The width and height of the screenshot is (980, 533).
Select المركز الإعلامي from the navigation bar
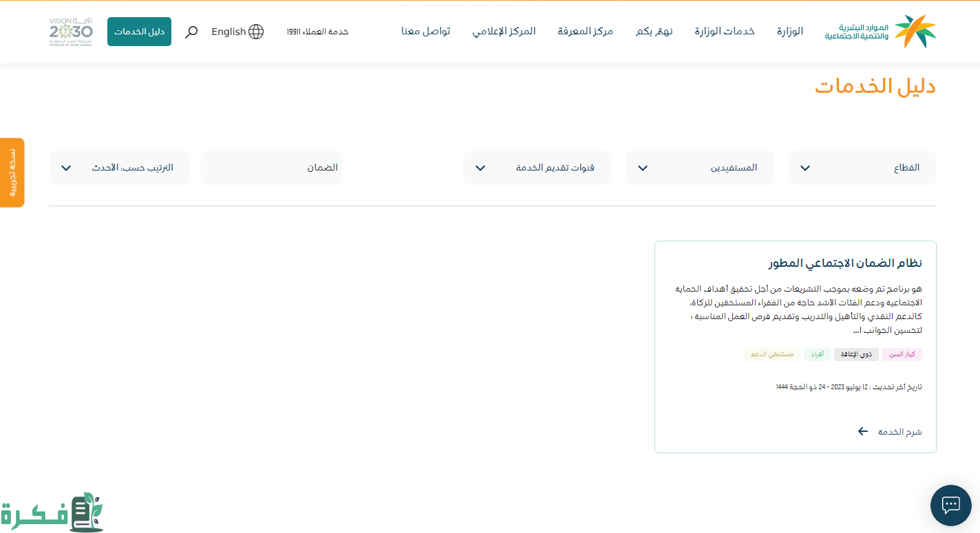click(x=504, y=32)
